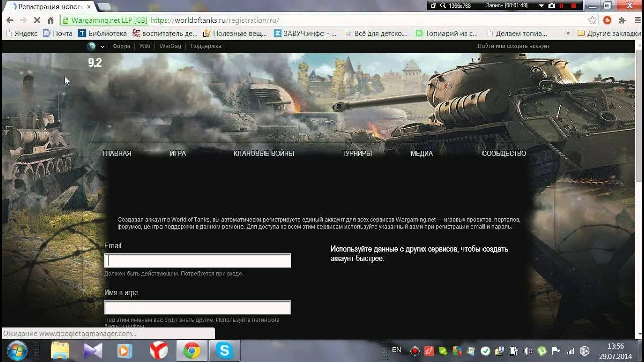Focus the Chrome address bar URL

(215, 20)
